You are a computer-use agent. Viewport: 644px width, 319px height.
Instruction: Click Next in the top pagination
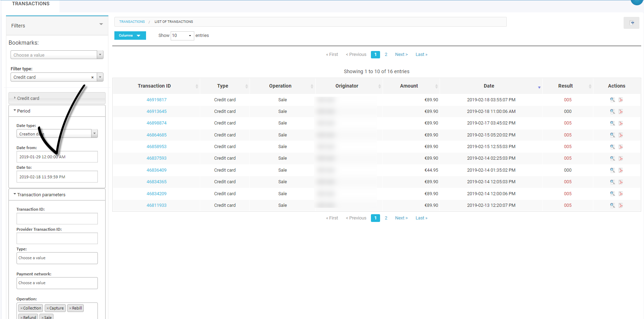tap(401, 55)
